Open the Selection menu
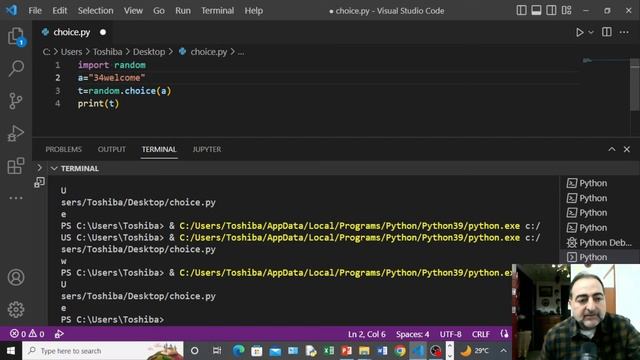Screen dimensions: 640x360 (96, 11)
